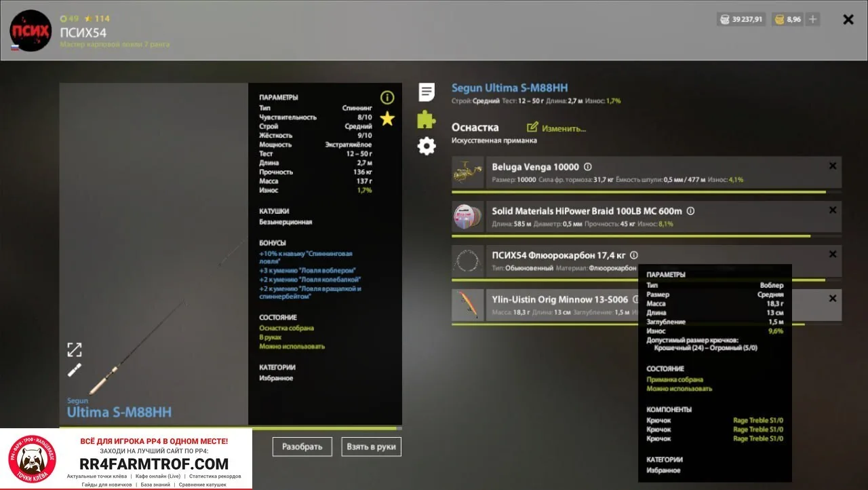
Task: Click the green rod info icon
Action: click(x=387, y=98)
